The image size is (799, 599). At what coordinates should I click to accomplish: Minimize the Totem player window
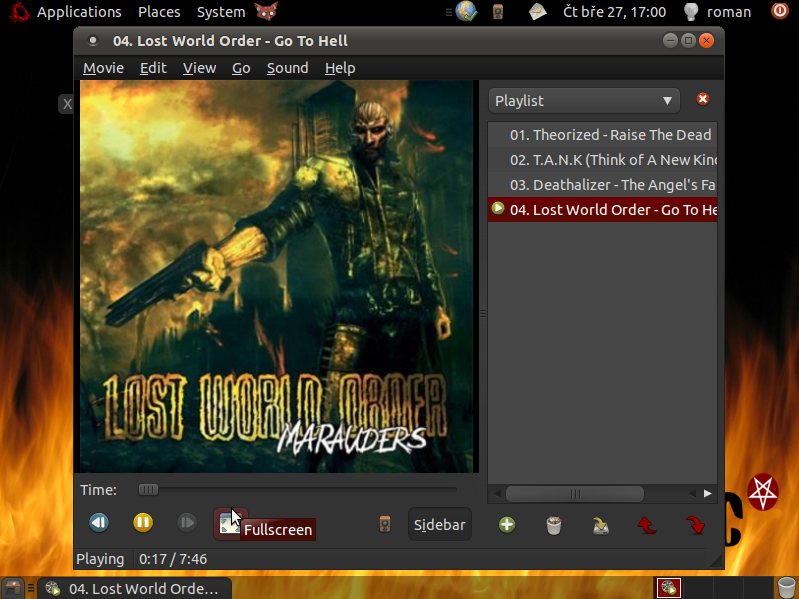670,40
